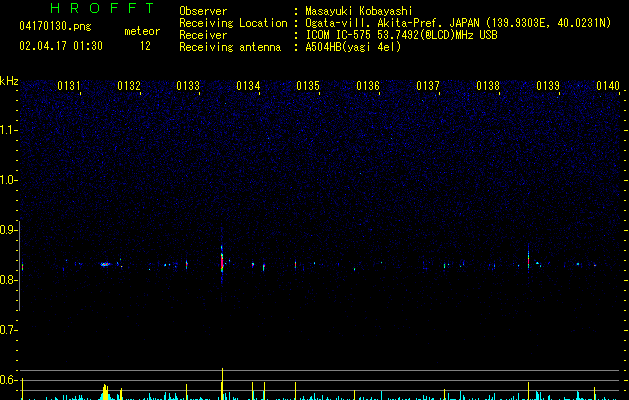The width and height of the screenshot is (629, 400).
Task: Select the filename 04170130.png
Action: point(55,26)
